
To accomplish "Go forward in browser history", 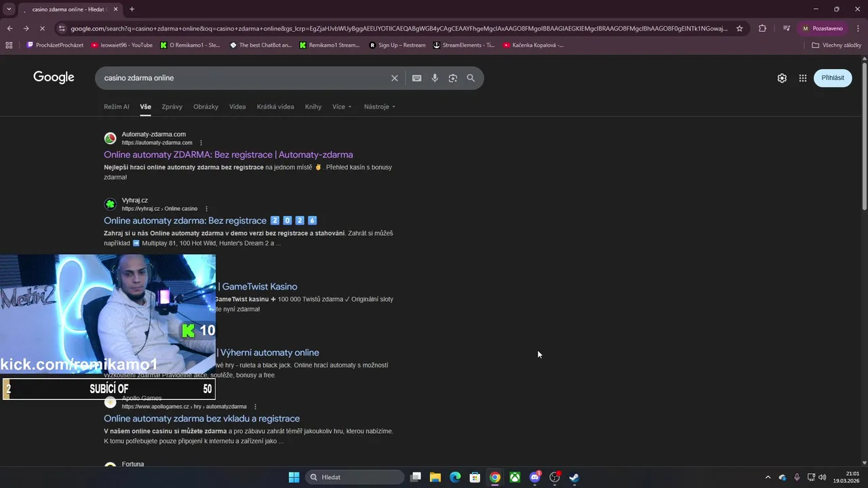I will click(x=26, y=28).
